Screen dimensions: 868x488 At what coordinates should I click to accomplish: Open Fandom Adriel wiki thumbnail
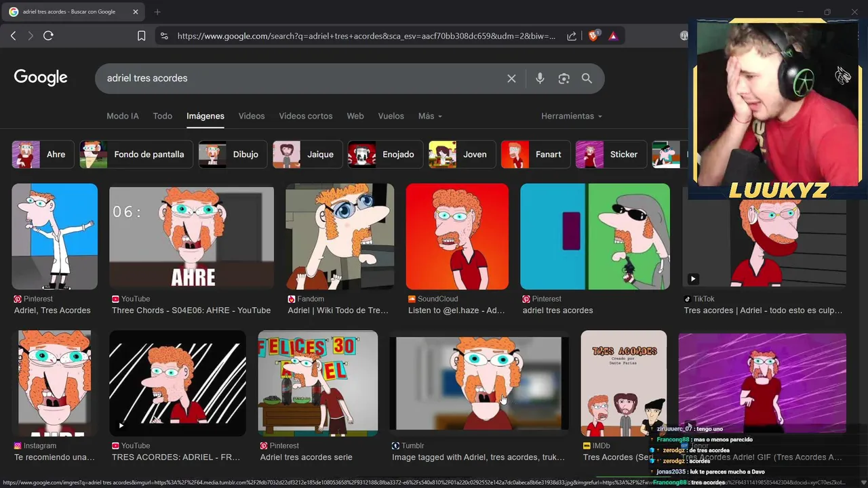(x=340, y=237)
